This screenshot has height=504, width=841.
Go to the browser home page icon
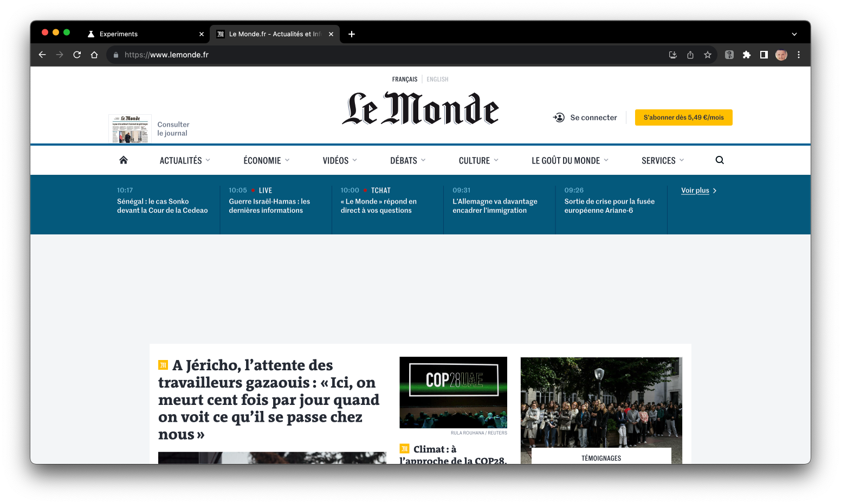pyautogui.click(x=94, y=55)
